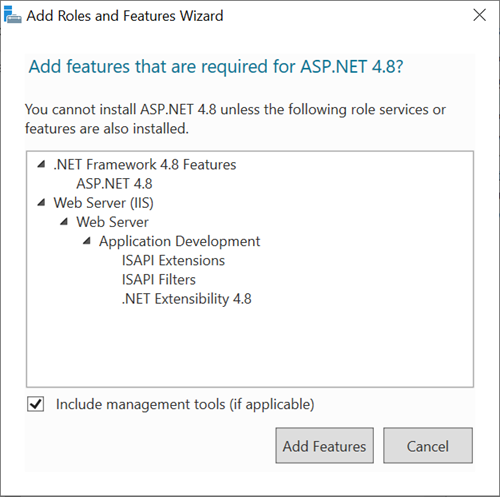Screen dimensions: 500x497
Task: Click the Include management tools (if applicable) label
Action: pyautogui.click(x=185, y=404)
